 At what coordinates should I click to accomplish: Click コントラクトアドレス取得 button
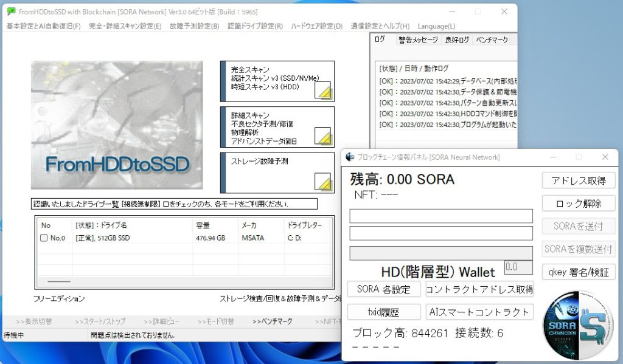coord(479,289)
